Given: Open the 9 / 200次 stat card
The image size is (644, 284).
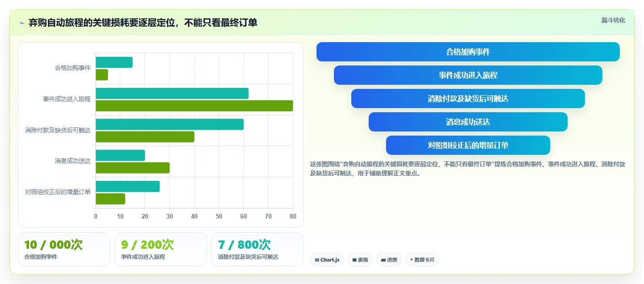Looking at the screenshot, I should coord(161,249).
